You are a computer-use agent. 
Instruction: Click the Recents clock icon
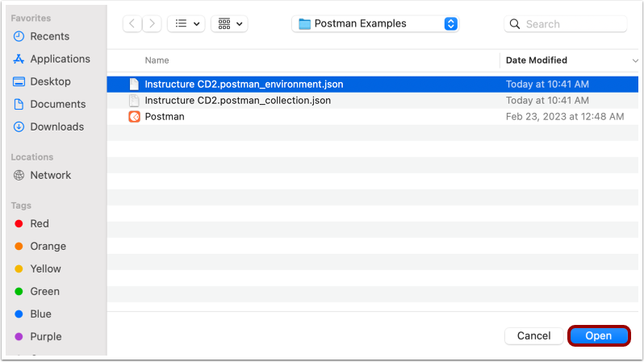coord(19,36)
